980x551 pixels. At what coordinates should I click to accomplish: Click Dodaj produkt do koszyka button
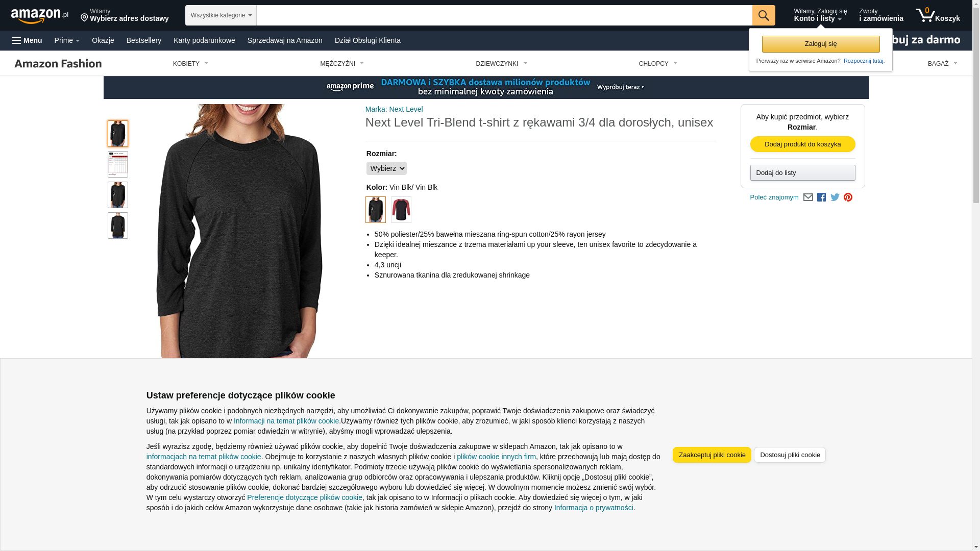(802, 144)
